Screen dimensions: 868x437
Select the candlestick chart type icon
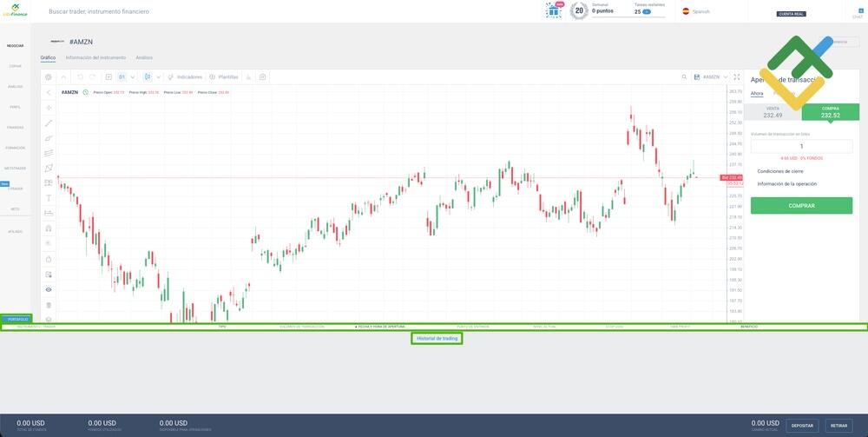click(148, 77)
